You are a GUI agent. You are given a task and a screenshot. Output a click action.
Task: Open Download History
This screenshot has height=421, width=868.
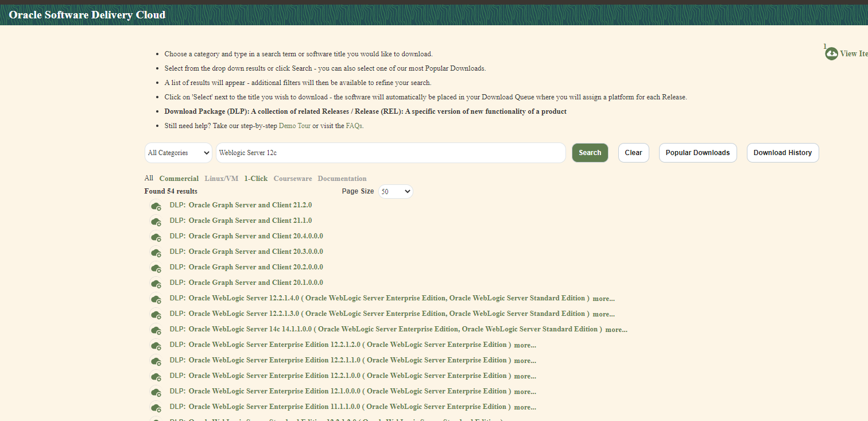pos(782,153)
